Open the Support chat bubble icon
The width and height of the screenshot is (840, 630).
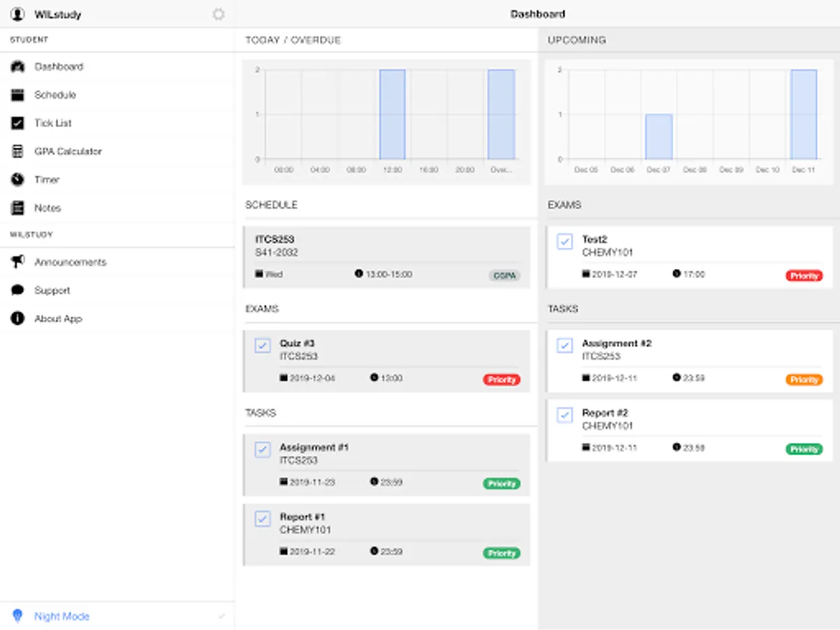17,290
